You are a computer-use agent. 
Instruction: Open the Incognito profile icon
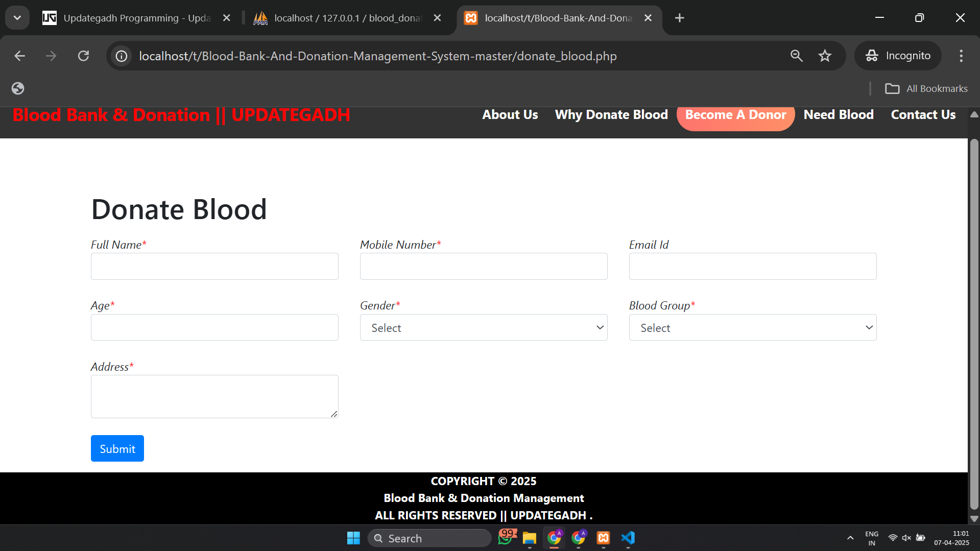(871, 56)
